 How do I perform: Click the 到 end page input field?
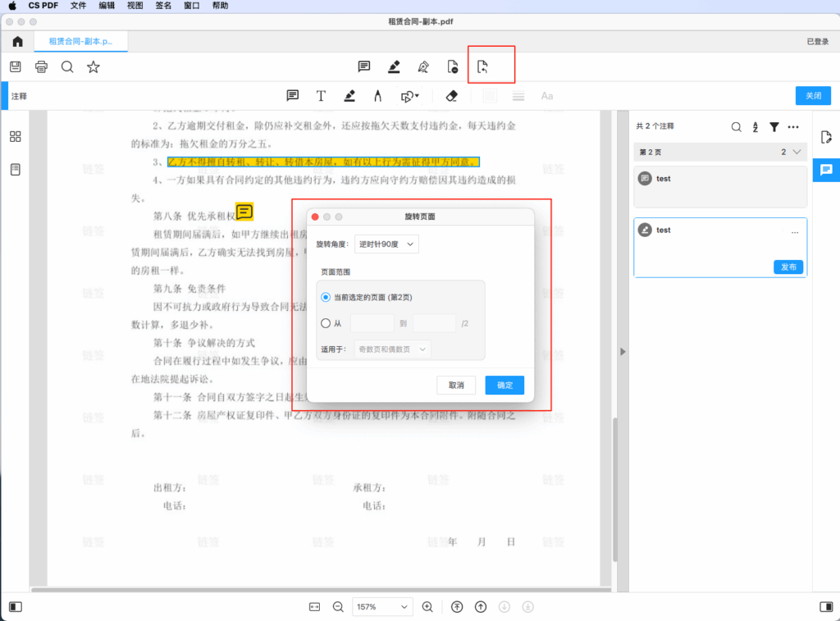pos(435,324)
